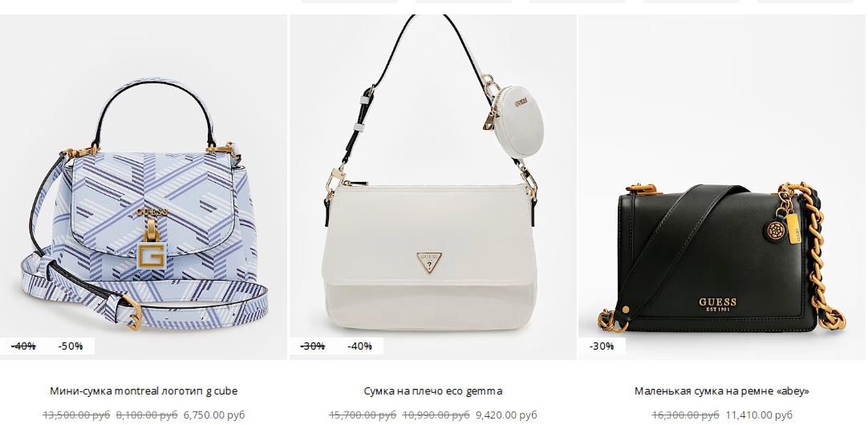
Task: Click the original price 13,500.00 руб
Action: pos(76,415)
